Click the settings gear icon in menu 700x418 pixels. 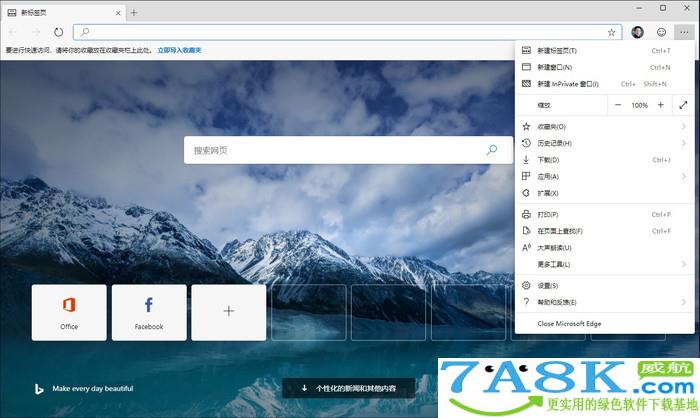(526, 285)
